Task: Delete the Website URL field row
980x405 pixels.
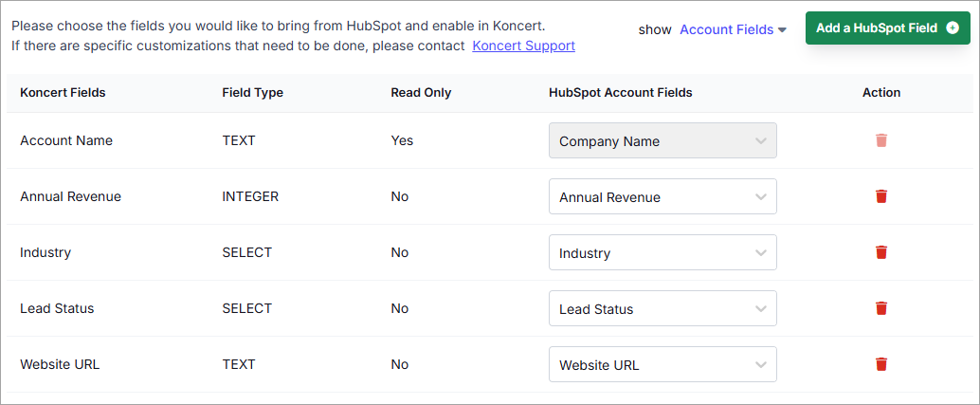Action: click(881, 364)
